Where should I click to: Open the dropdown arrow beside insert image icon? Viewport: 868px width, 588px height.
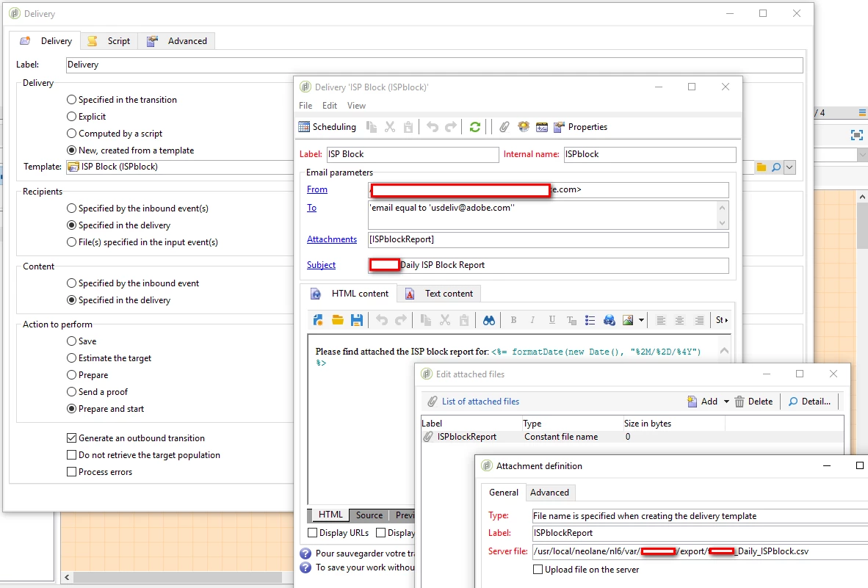[642, 320]
